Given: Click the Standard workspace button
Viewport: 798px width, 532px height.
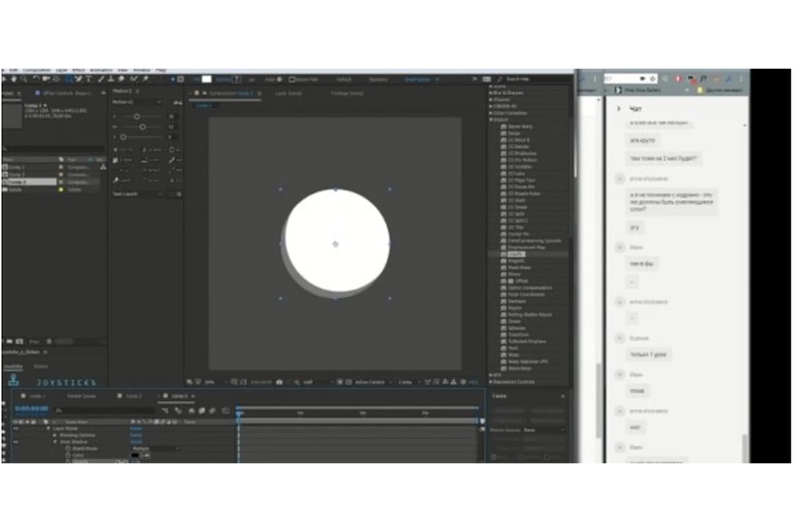Looking at the screenshot, I should (378, 79).
